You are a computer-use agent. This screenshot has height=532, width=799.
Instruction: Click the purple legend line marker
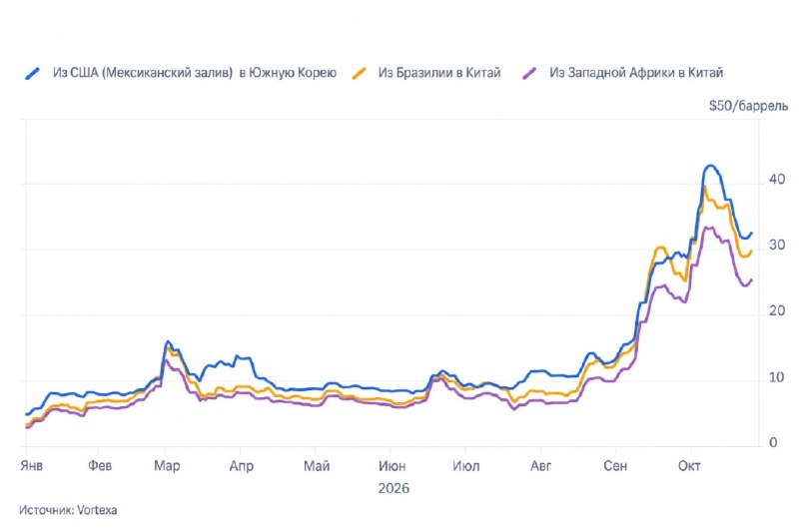530,73
